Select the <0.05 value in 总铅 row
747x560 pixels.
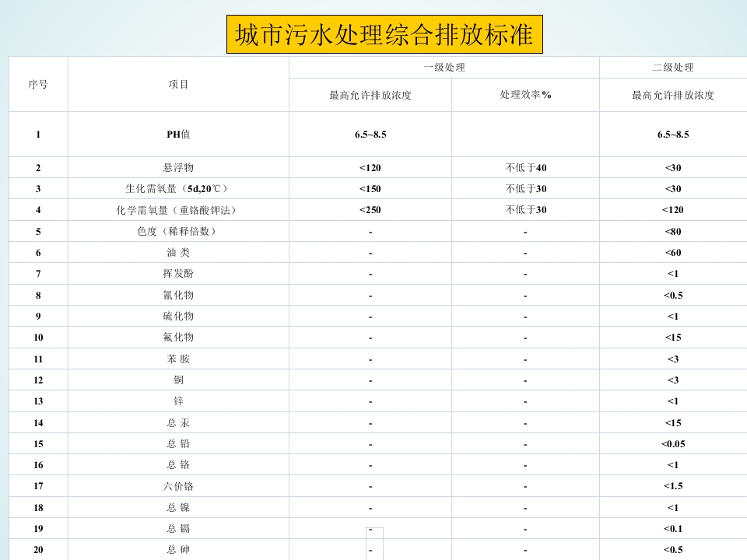point(672,443)
